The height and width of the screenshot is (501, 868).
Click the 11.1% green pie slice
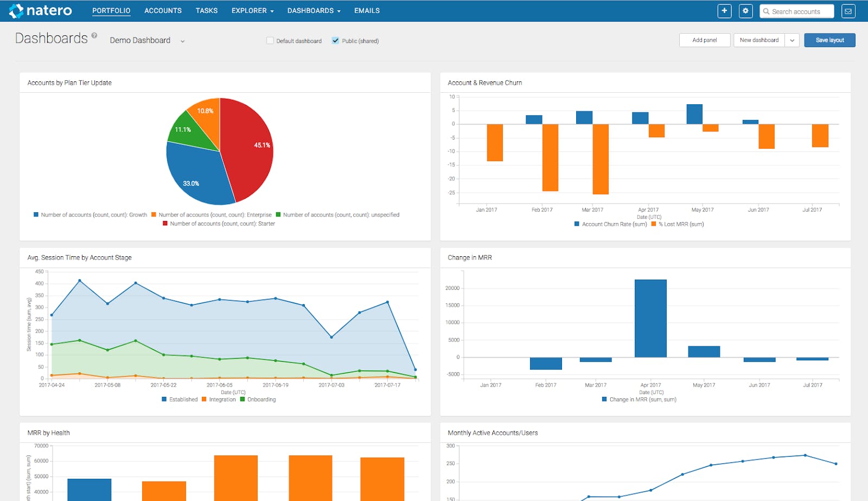[x=187, y=130]
